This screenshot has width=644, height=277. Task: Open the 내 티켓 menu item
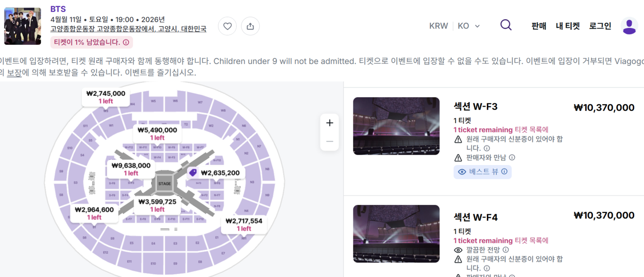coord(567,26)
